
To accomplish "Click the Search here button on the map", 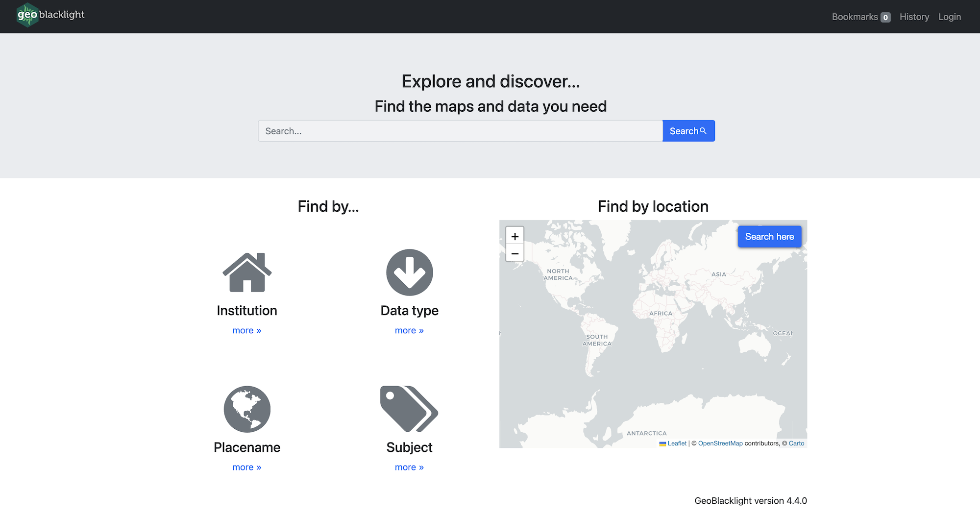I will (769, 236).
